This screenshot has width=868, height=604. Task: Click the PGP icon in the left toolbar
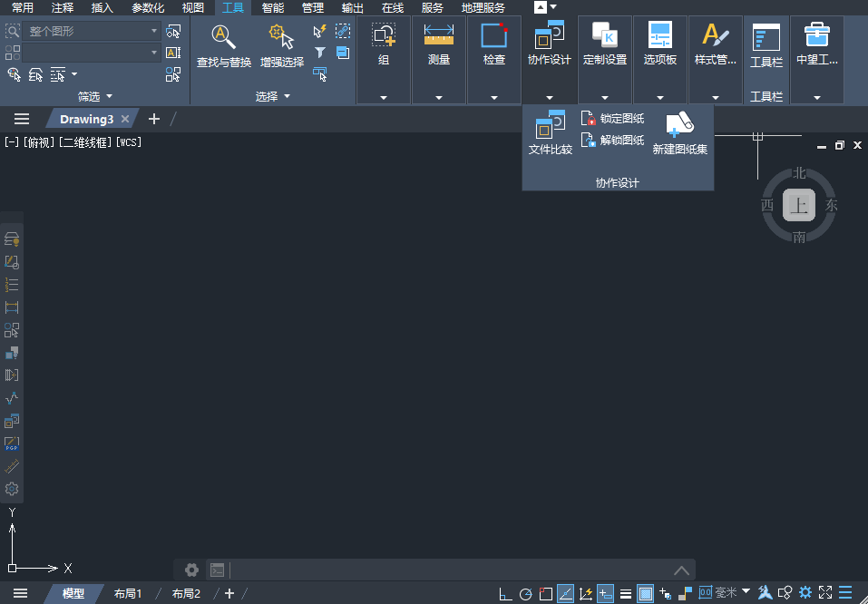point(12,443)
